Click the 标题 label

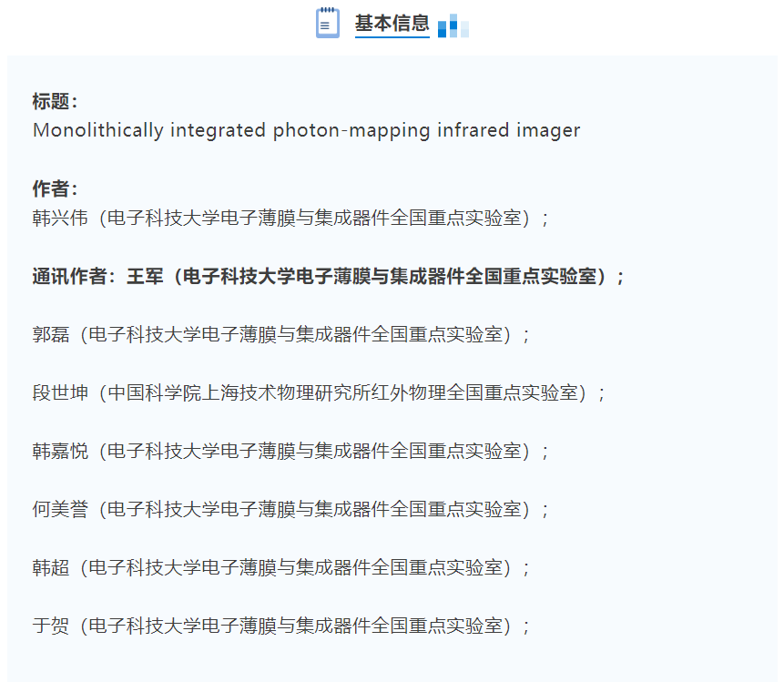point(55,101)
